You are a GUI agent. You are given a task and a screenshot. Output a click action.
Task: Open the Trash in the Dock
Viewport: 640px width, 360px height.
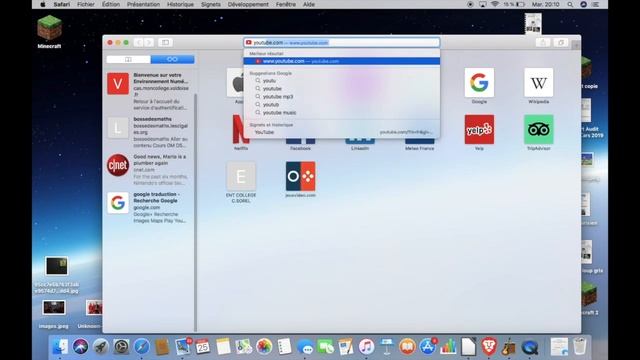click(x=580, y=347)
